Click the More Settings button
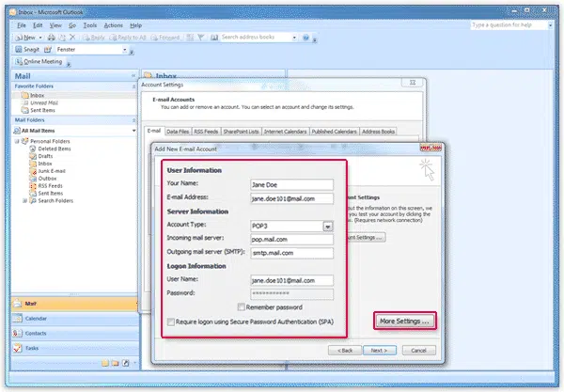Image resolution: width=564 pixels, height=392 pixels. pos(406,321)
